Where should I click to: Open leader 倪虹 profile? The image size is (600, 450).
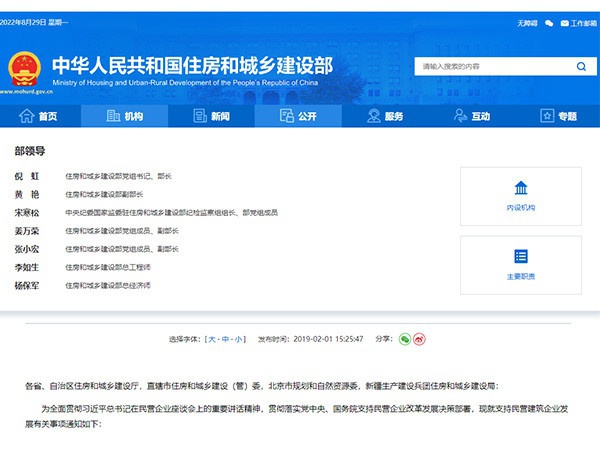pos(27,176)
